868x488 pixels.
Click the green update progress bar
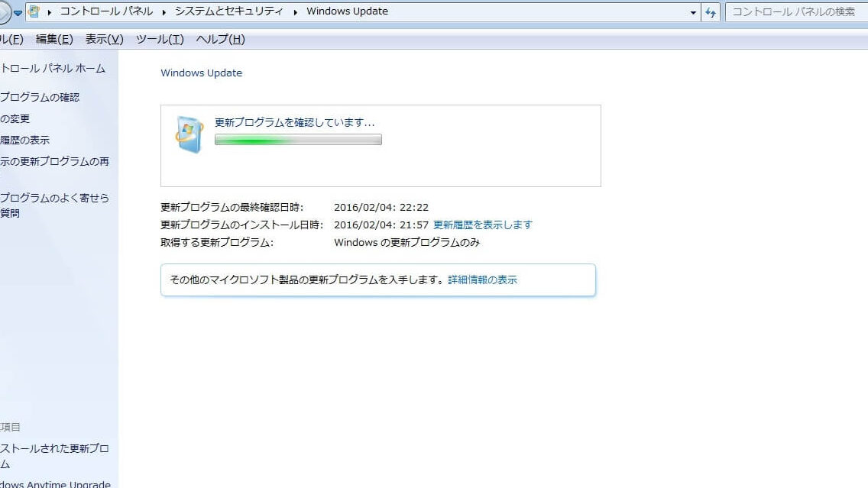pyautogui.click(x=297, y=139)
